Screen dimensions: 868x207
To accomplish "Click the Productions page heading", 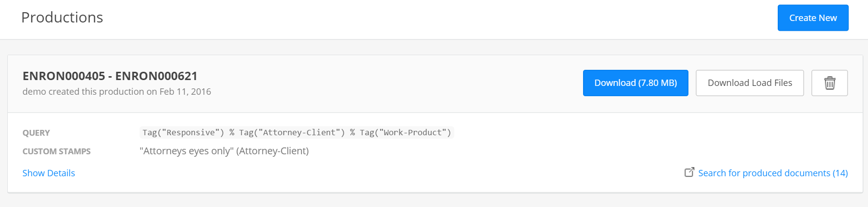I will coord(62,18).
